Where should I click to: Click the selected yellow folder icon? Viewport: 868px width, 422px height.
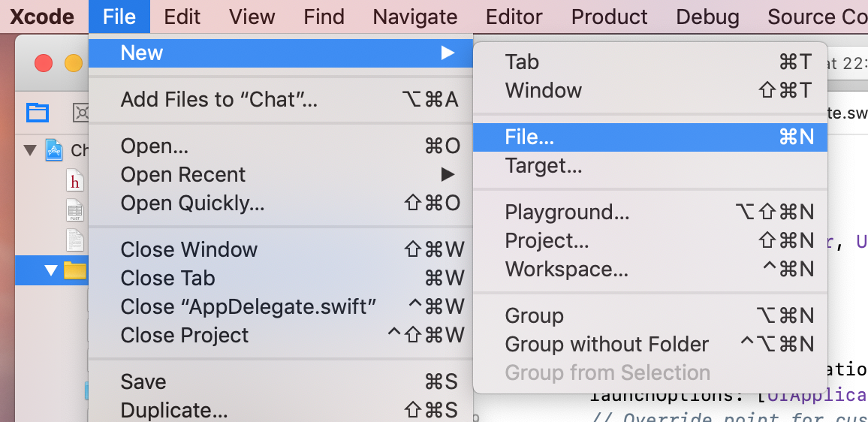pyautogui.click(x=75, y=270)
